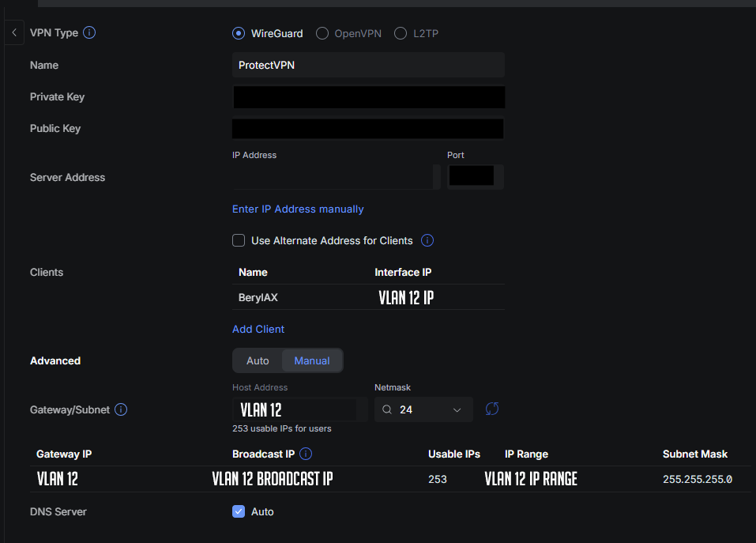756x543 pixels.
Task: Edit the ProtectVPN name field
Action: pos(368,65)
